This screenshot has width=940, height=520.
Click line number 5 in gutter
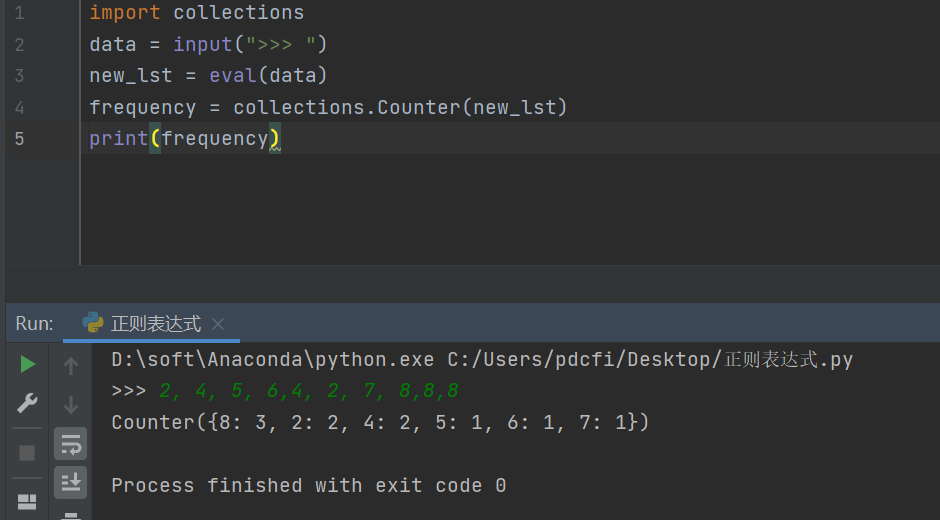coord(20,138)
